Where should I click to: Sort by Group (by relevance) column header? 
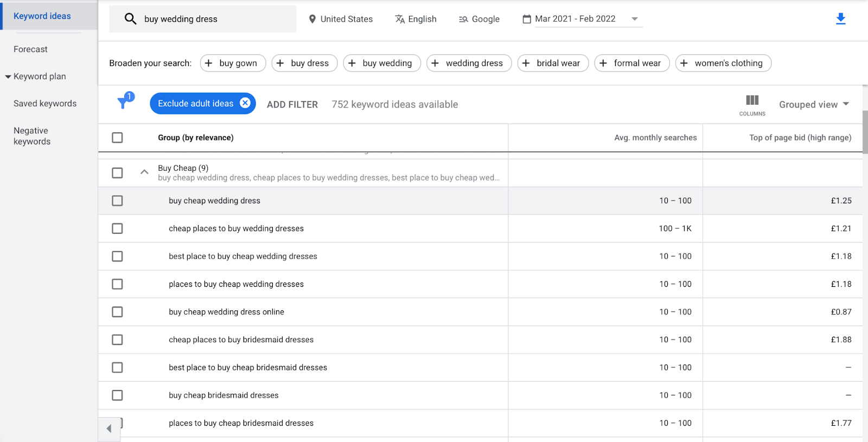[x=196, y=138]
